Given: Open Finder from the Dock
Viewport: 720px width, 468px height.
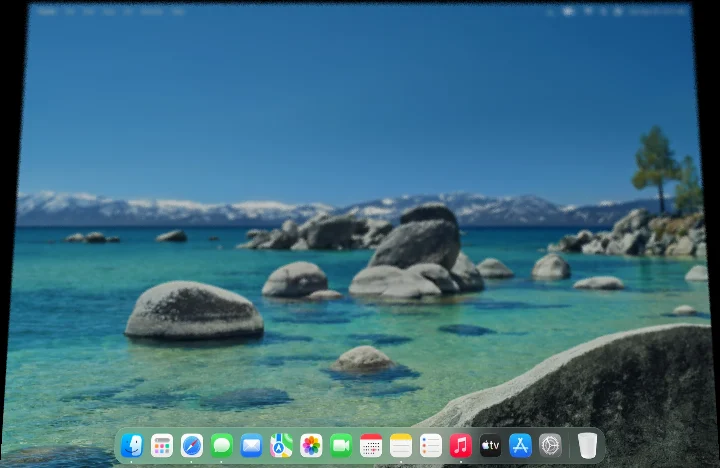Looking at the screenshot, I should [132, 445].
